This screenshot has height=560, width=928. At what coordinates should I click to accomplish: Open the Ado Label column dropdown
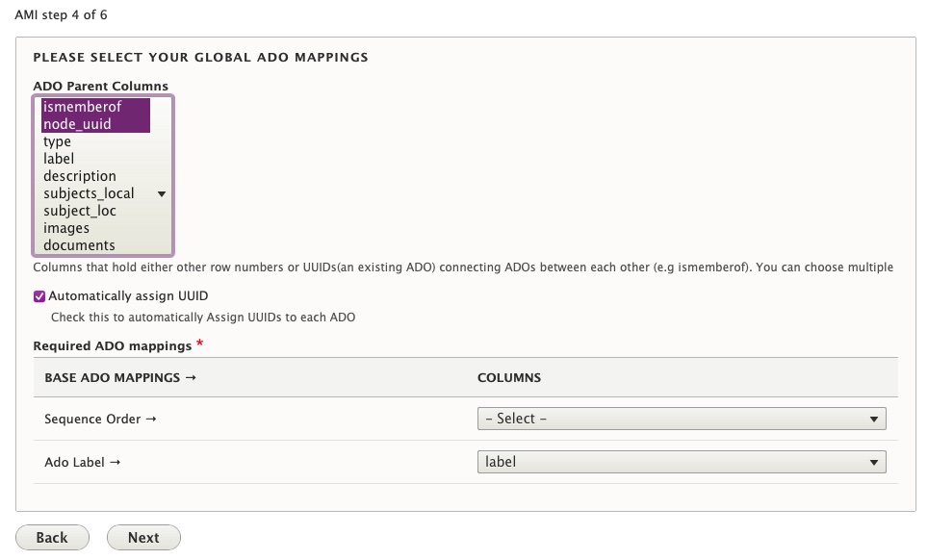coord(682,462)
